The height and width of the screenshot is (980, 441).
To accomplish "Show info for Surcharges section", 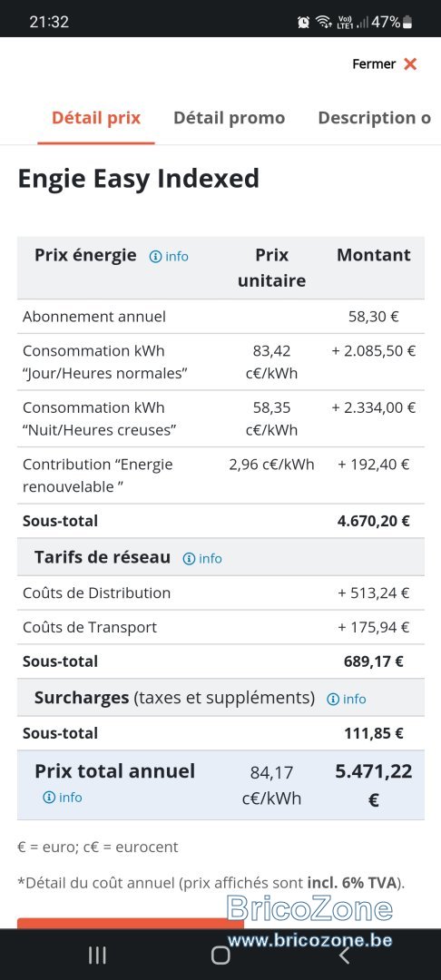I will tap(346, 699).
